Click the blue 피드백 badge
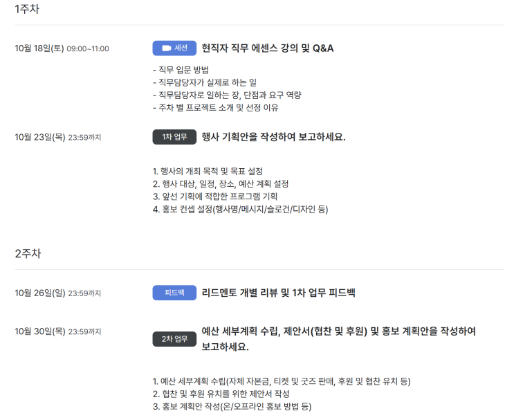Image resolution: width=514 pixels, height=420 pixels. tap(174, 293)
